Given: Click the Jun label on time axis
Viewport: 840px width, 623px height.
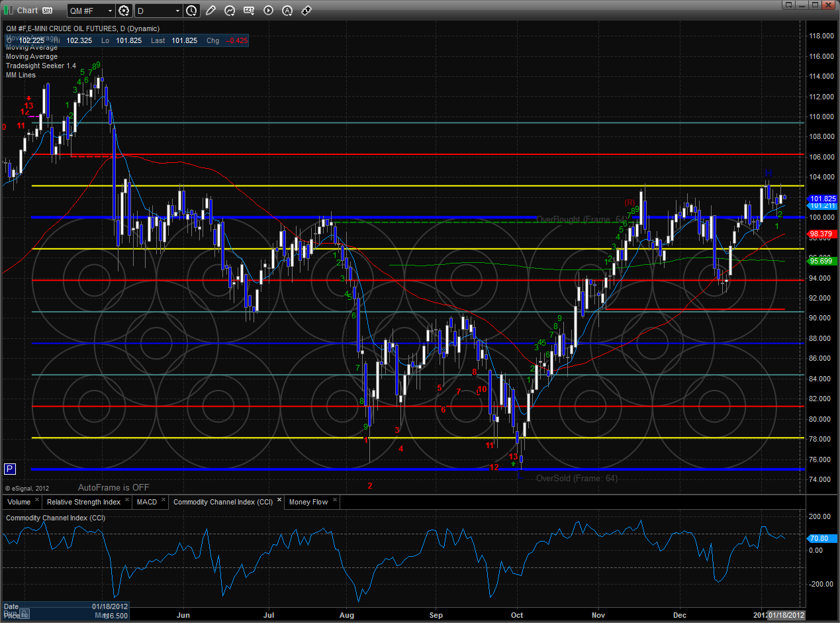Looking at the screenshot, I should (185, 614).
